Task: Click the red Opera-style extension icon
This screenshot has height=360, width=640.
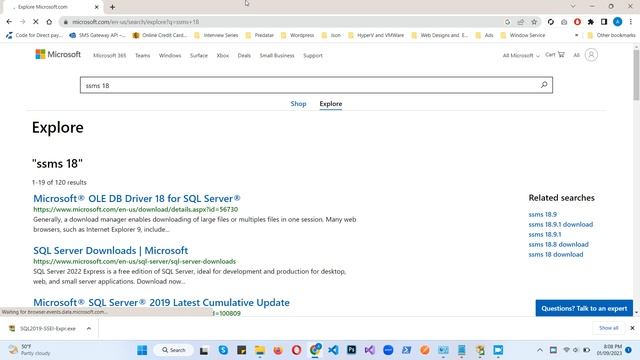Action: [x=577, y=22]
